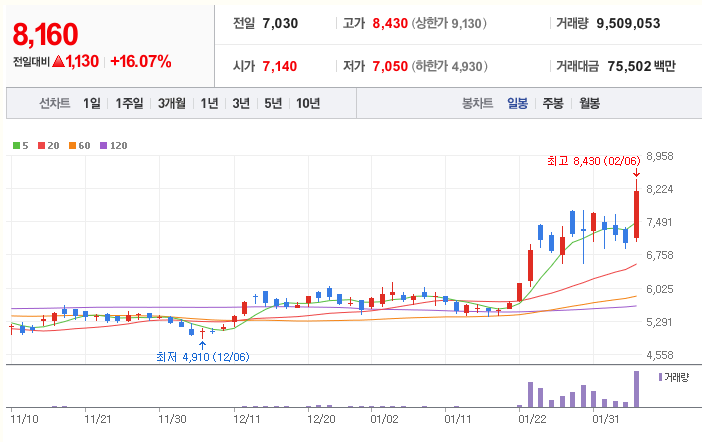Image resolution: width=702 pixels, height=442 pixels.
Task: Click the 저가 value 7,050
Action: [x=390, y=66]
